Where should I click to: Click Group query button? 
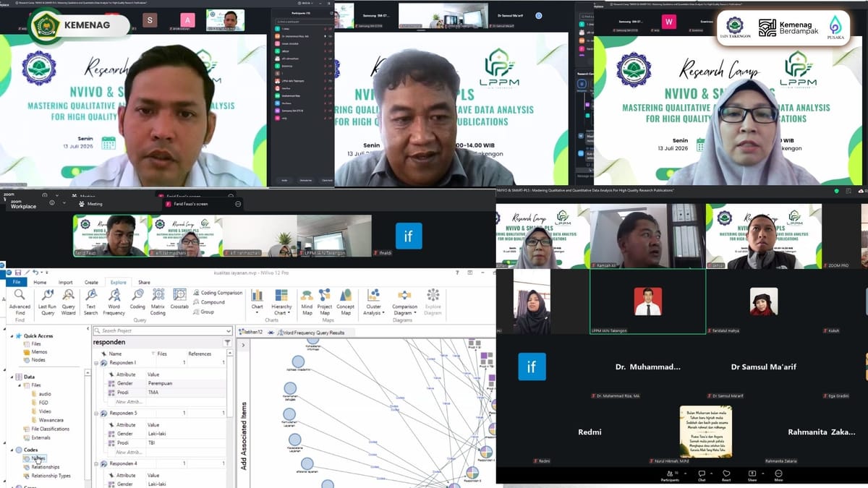pos(203,312)
